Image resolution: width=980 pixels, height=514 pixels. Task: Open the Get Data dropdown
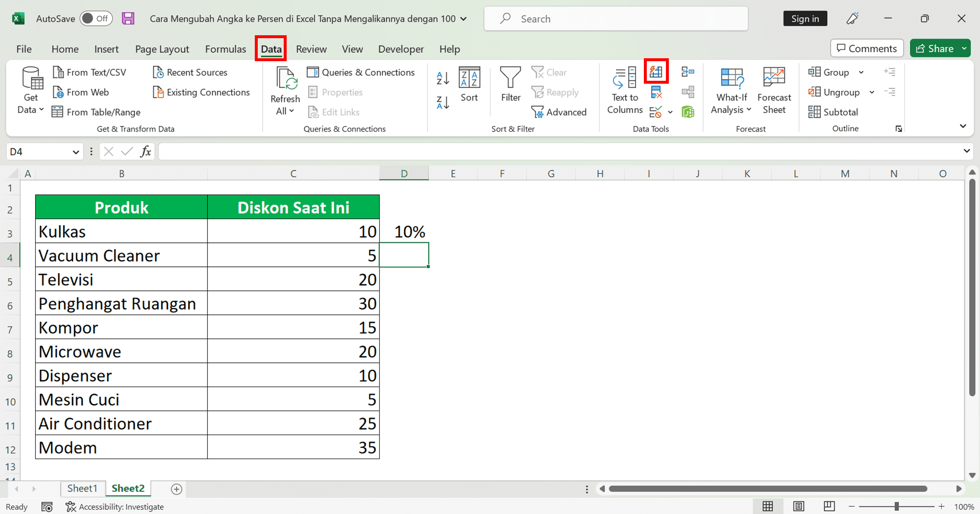31,91
